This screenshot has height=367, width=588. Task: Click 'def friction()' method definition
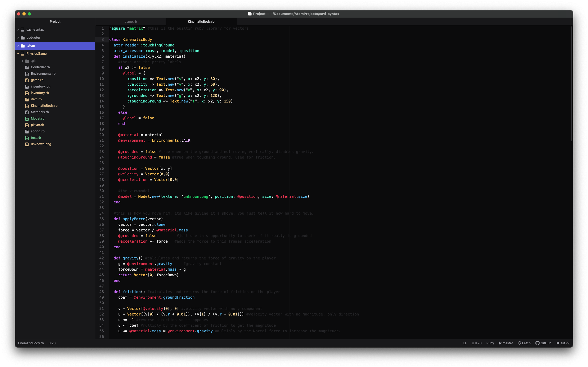pyautogui.click(x=129, y=292)
